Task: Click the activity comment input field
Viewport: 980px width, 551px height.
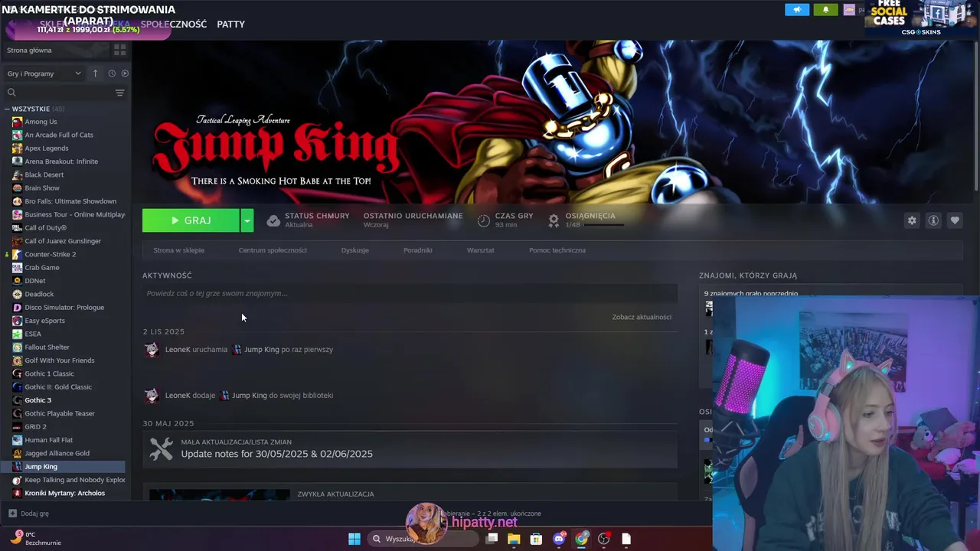Action: (410, 293)
